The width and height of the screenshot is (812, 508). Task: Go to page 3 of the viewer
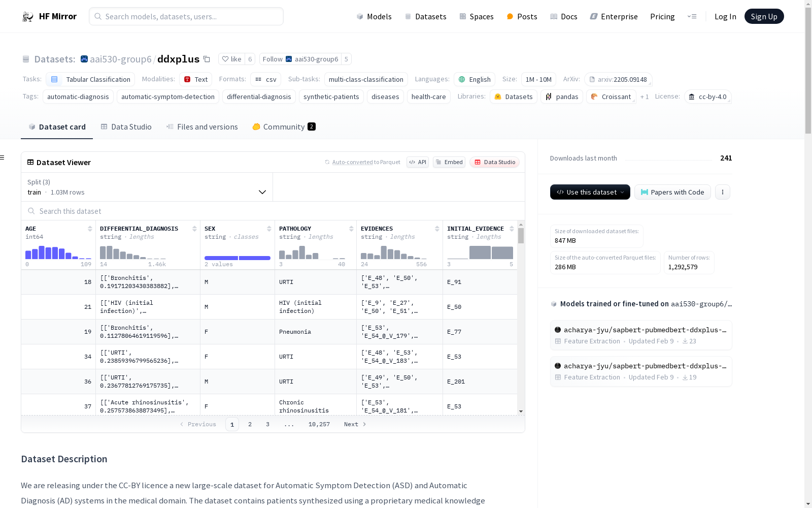[x=267, y=424]
